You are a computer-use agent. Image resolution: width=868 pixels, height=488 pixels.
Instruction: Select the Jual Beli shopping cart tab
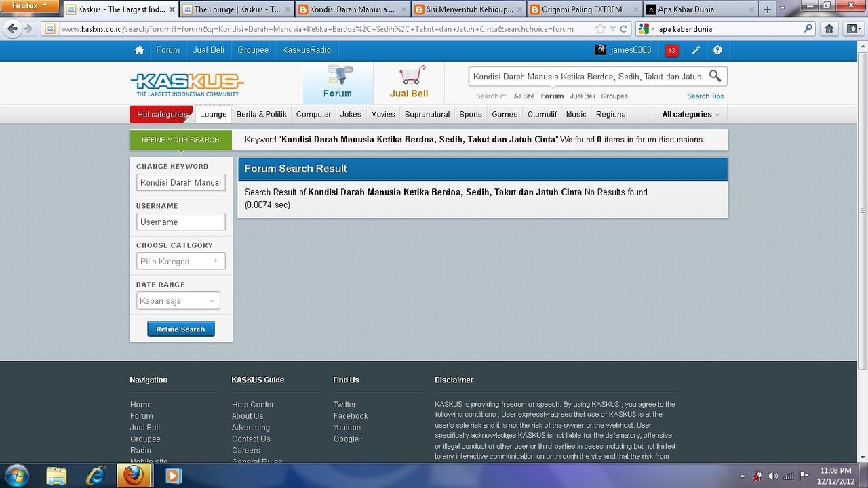click(x=409, y=83)
